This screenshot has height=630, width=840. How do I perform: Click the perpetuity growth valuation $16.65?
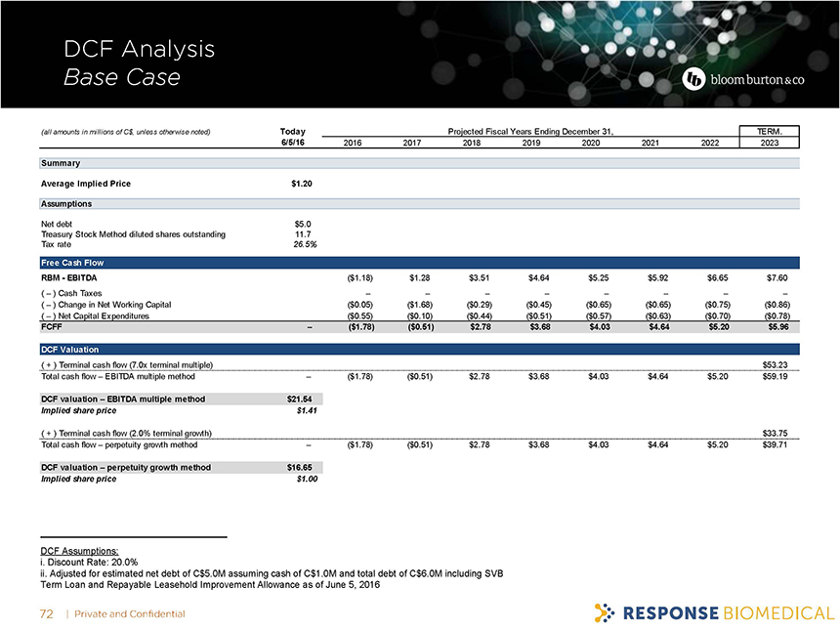299,468
